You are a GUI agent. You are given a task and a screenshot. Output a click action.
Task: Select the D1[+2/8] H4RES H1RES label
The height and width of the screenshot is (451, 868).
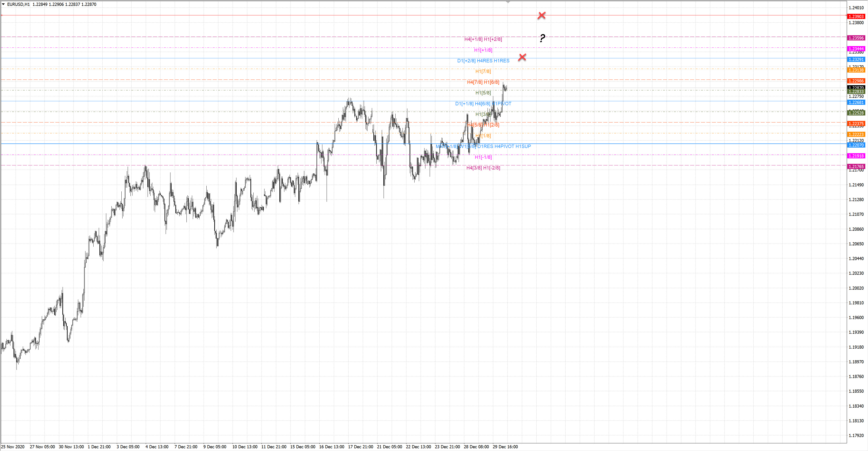point(483,61)
